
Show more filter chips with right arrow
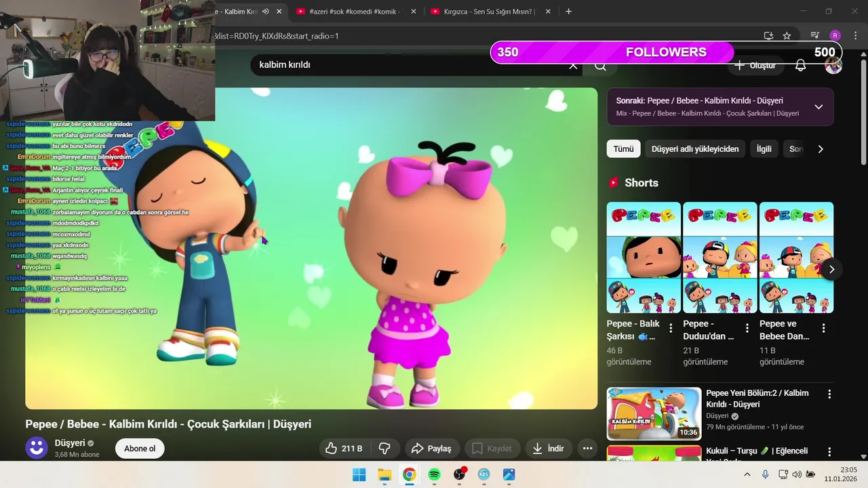pos(820,149)
